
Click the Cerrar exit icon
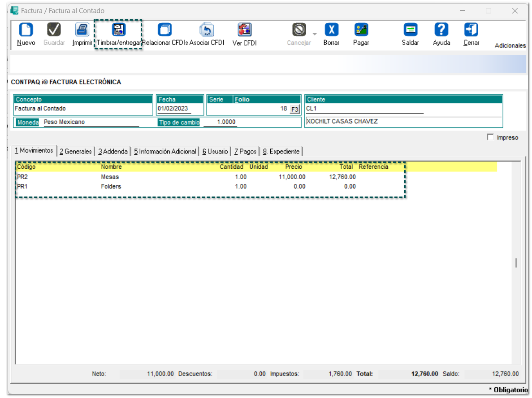pyautogui.click(x=471, y=30)
